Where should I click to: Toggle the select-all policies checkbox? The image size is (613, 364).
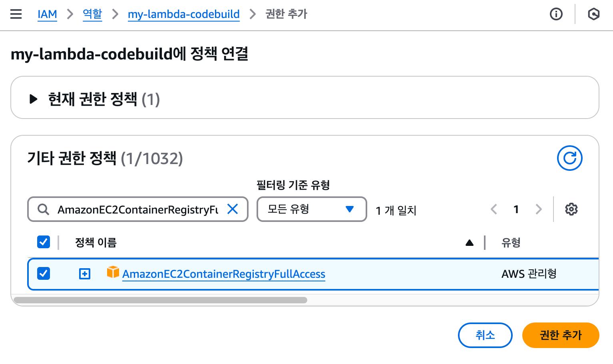pos(44,242)
